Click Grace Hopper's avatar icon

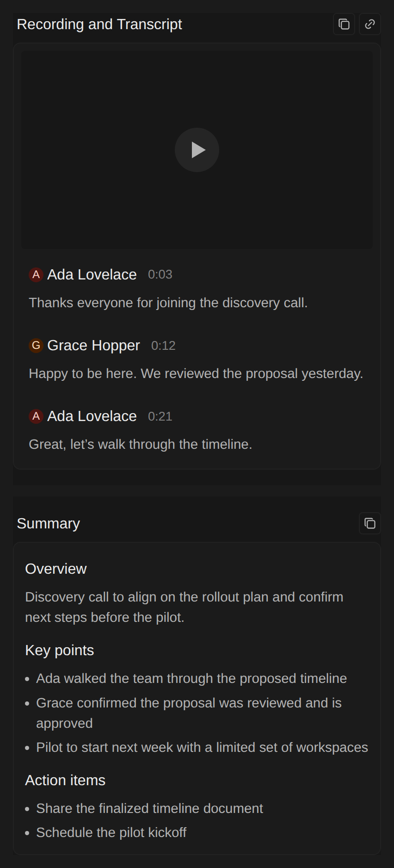tap(36, 346)
